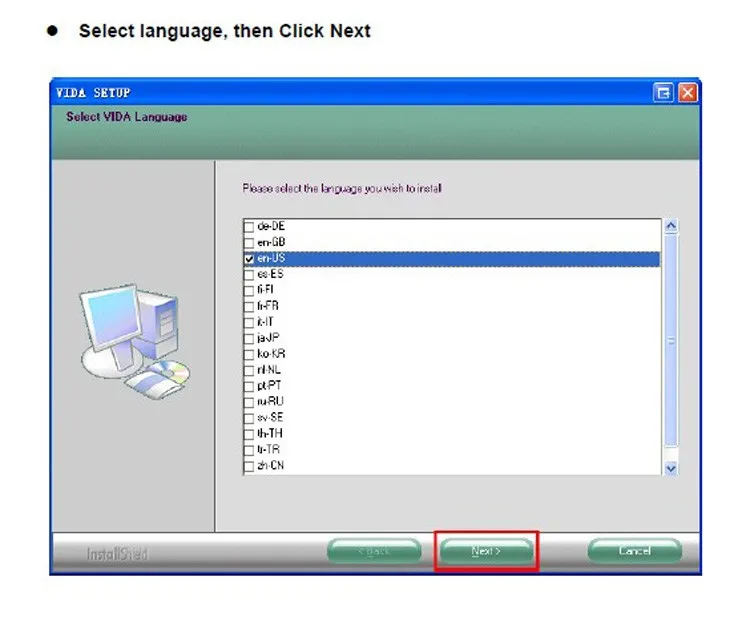
Task: Check the de-DE language checkbox
Action: click(x=249, y=226)
